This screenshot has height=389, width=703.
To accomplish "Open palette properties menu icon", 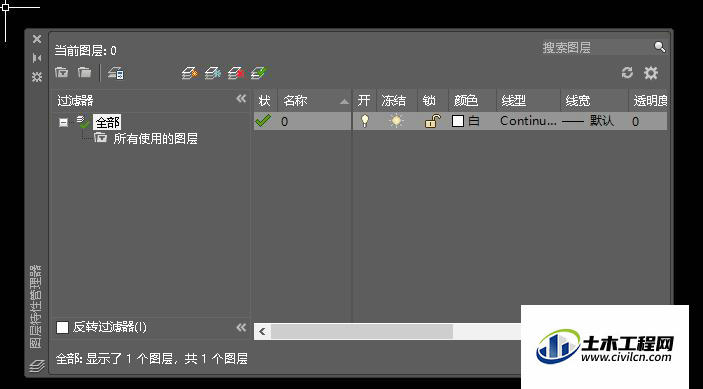I will pyautogui.click(x=37, y=77).
